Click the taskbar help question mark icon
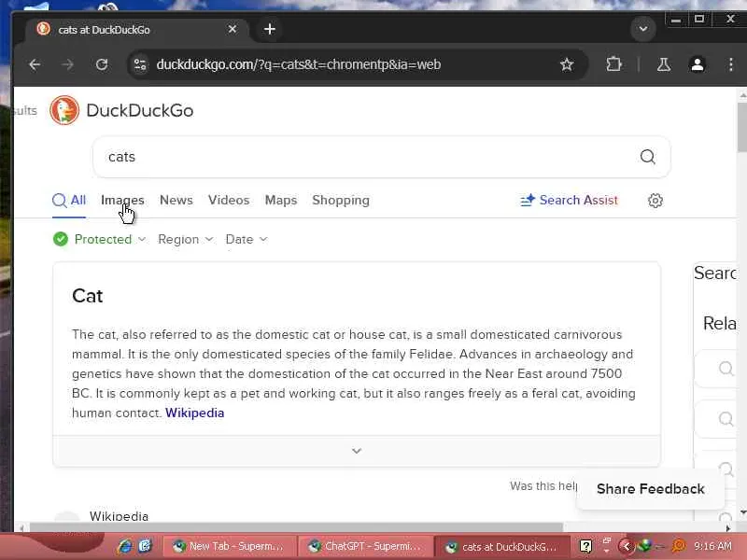This screenshot has width=747, height=560. (585, 546)
